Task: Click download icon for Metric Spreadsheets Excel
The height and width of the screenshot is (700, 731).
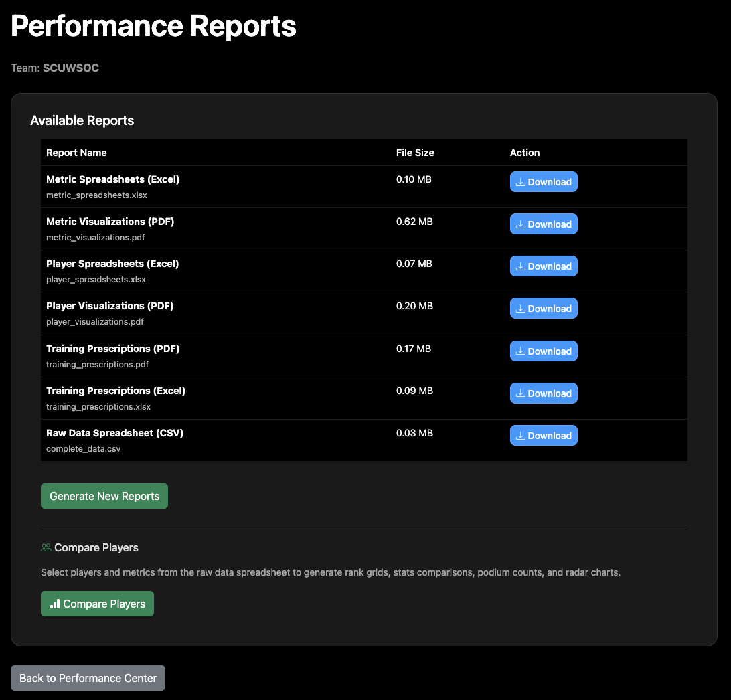Action: pos(520,182)
